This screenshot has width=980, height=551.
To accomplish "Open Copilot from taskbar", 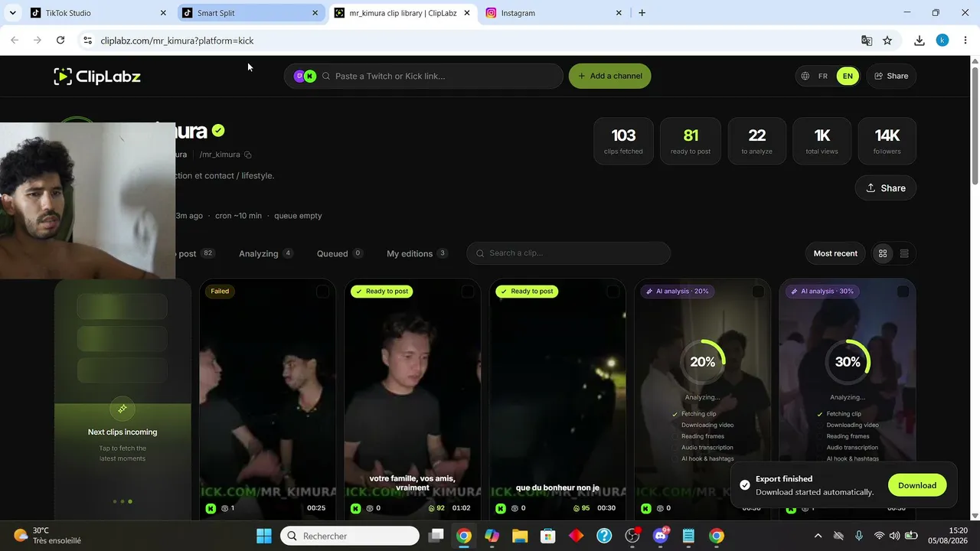I will 492,536.
